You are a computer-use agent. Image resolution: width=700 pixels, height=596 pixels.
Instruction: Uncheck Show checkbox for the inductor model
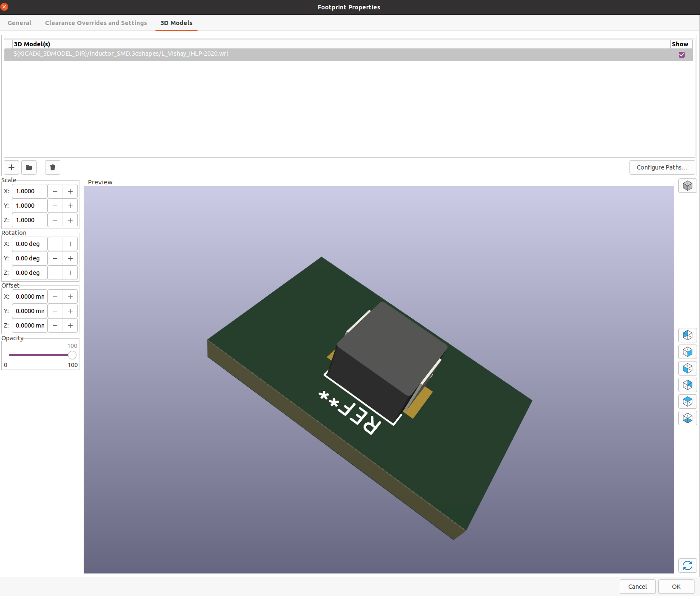(681, 55)
